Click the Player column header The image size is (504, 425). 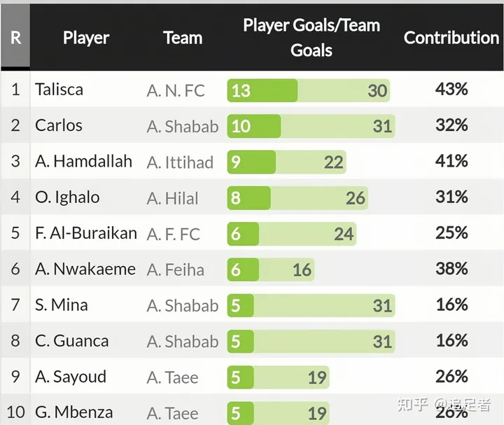(x=86, y=38)
